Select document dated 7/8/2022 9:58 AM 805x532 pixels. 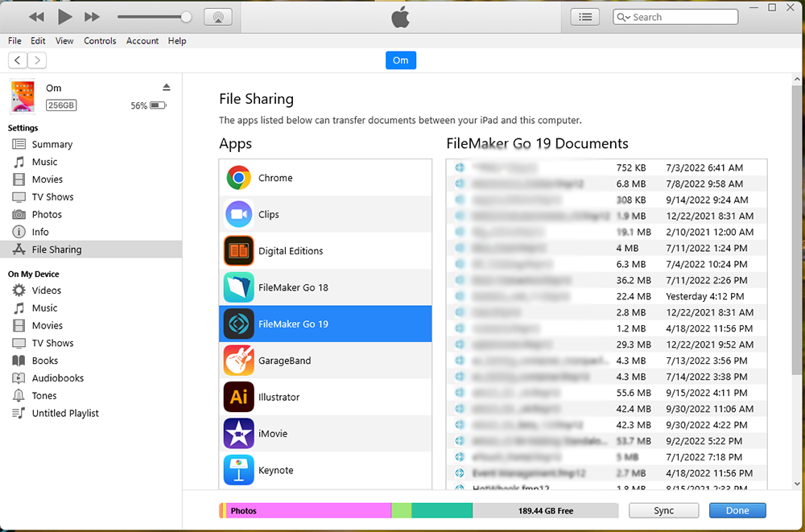(607, 184)
